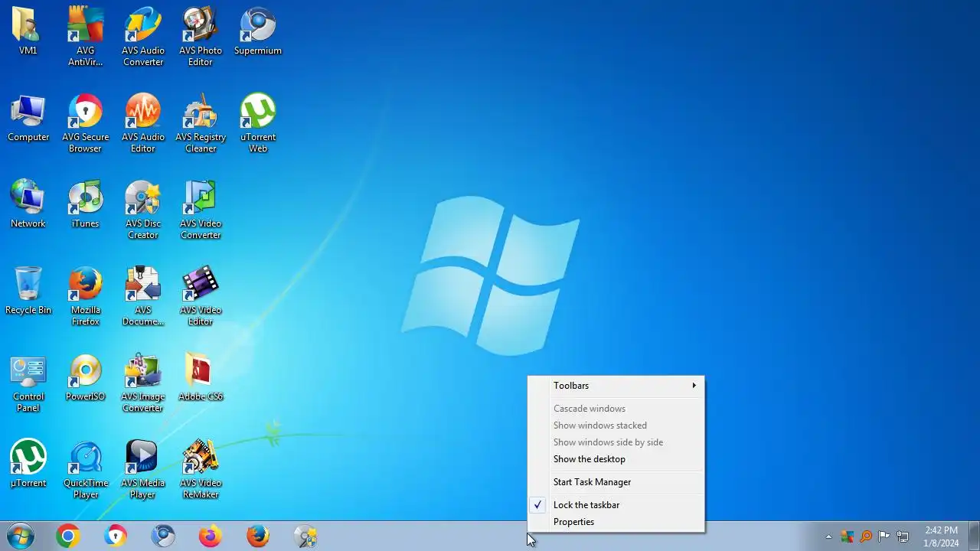This screenshot has height=551, width=980.
Task: Select the AVS Media Player shortcut
Action: [143, 468]
